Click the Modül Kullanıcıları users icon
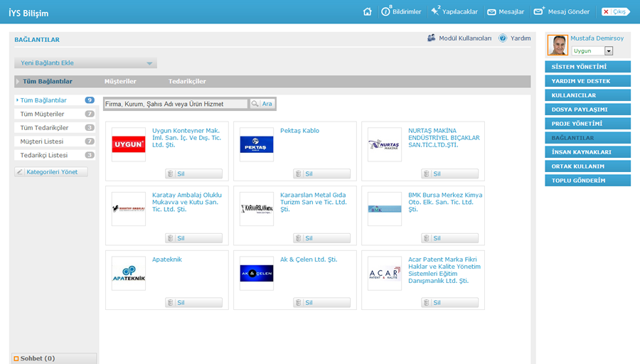Image resolution: width=640 pixels, height=364 pixels. 432,38
